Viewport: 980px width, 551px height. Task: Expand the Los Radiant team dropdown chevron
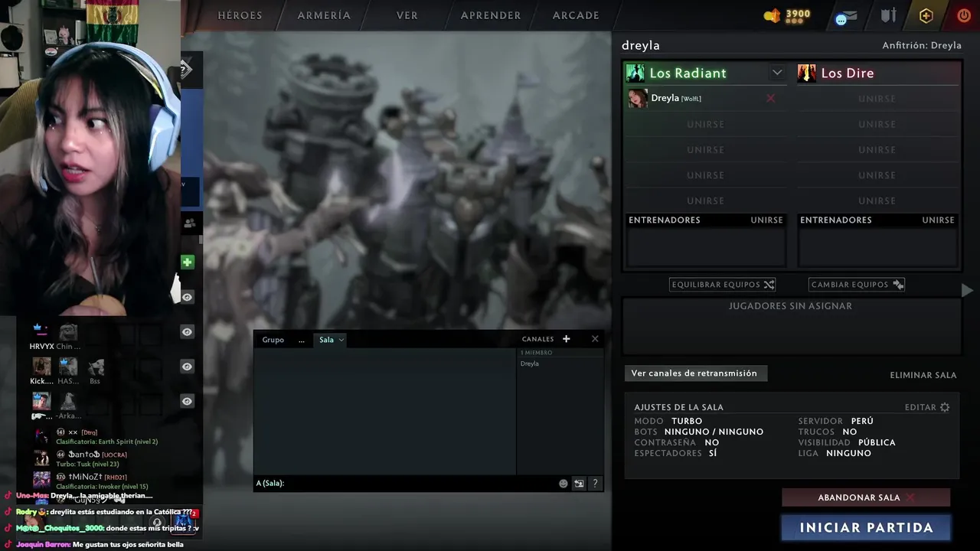[777, 73]
